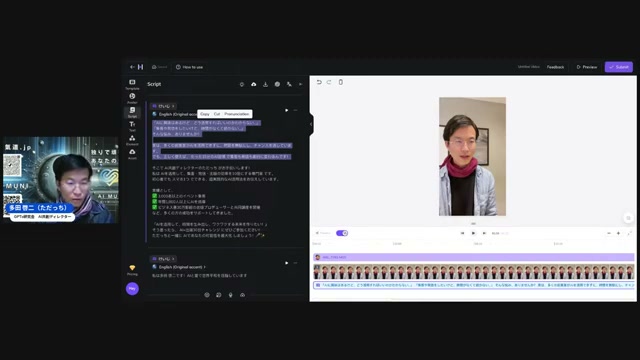
Task: Click the round floating button at canvas bottom-right
Action: pyautogui.click(x=629, y=218)
